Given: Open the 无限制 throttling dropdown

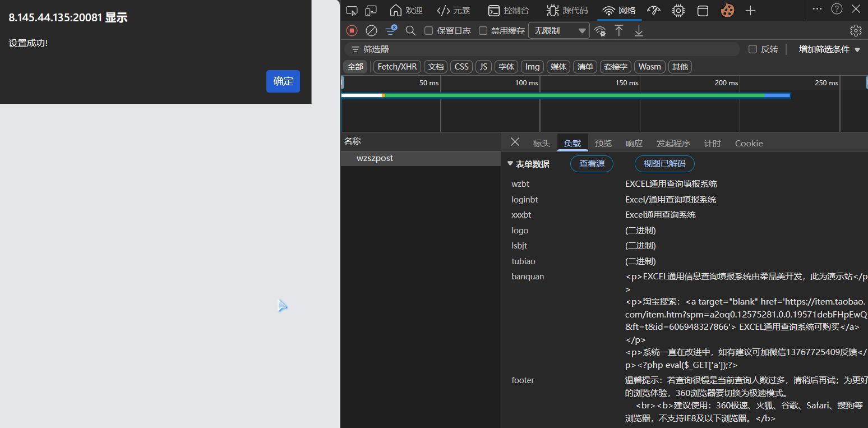Looking at the screenshot, I should pos(558,31).
